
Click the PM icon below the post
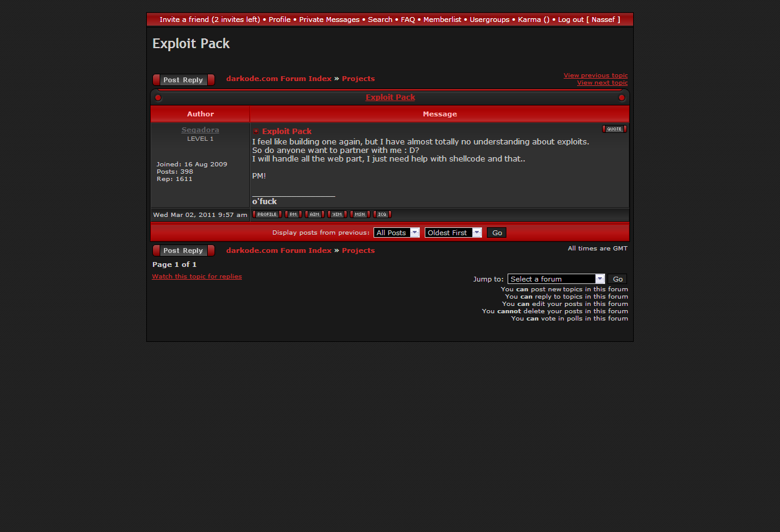pos(293,215)
